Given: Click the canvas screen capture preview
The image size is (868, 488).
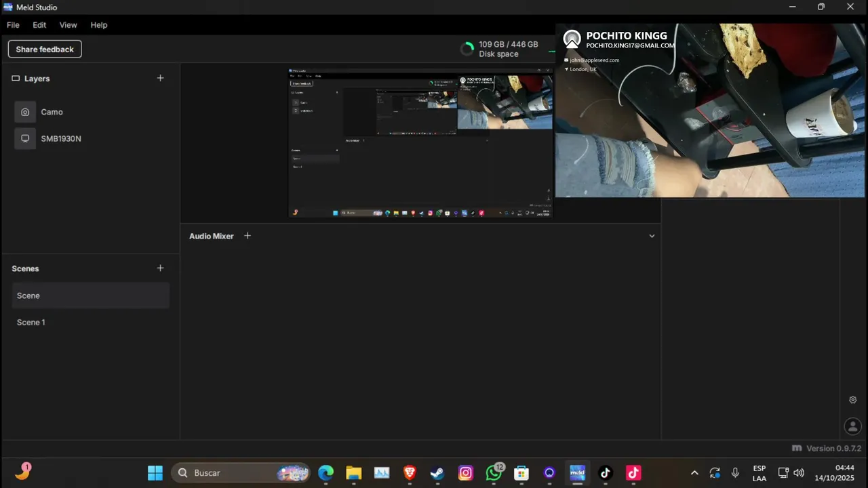Looking at the screenshot, I should coord(420,143).
